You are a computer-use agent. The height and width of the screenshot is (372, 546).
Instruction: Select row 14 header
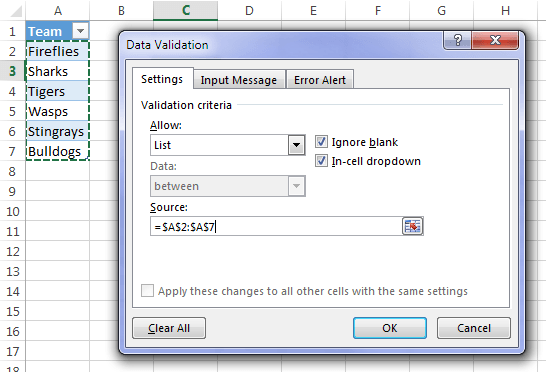[12, 291]
